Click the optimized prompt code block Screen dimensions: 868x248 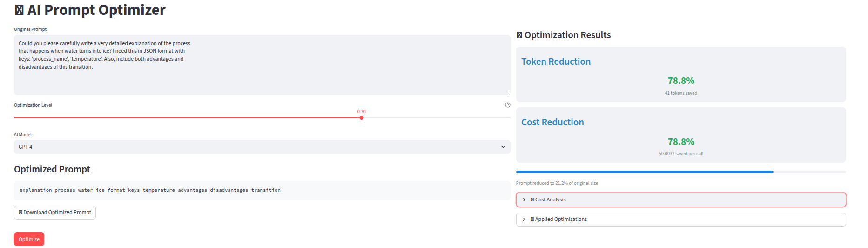[262, 190]
